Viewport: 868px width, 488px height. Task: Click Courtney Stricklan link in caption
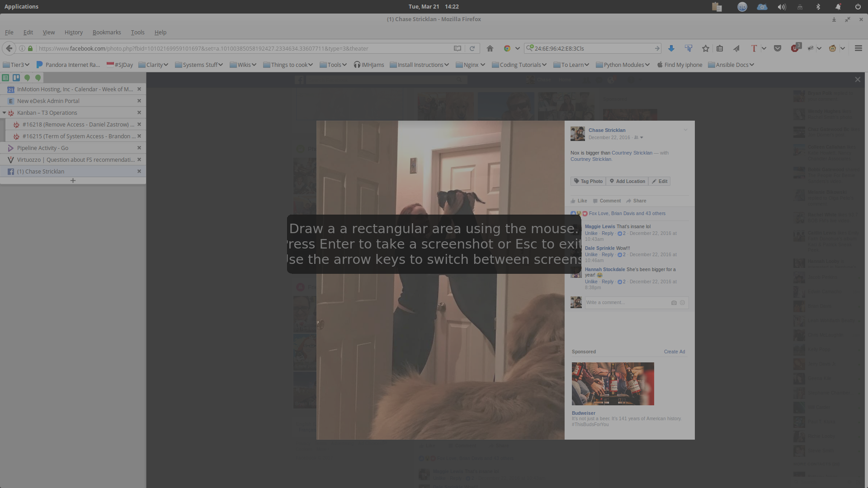pos(632,153)
